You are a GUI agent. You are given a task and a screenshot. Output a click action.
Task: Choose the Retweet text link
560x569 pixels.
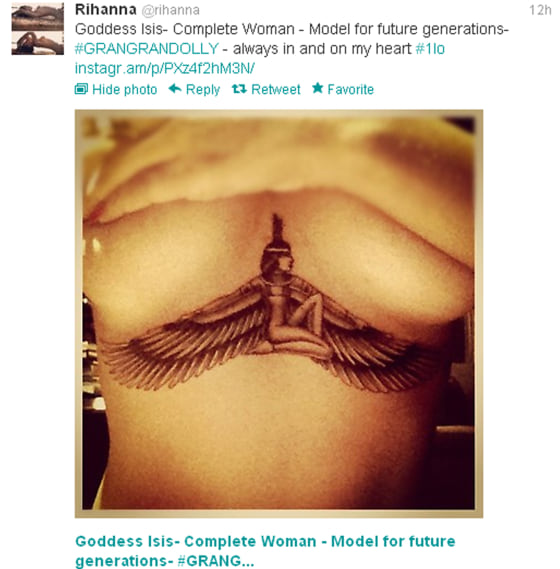coord(276,90)
